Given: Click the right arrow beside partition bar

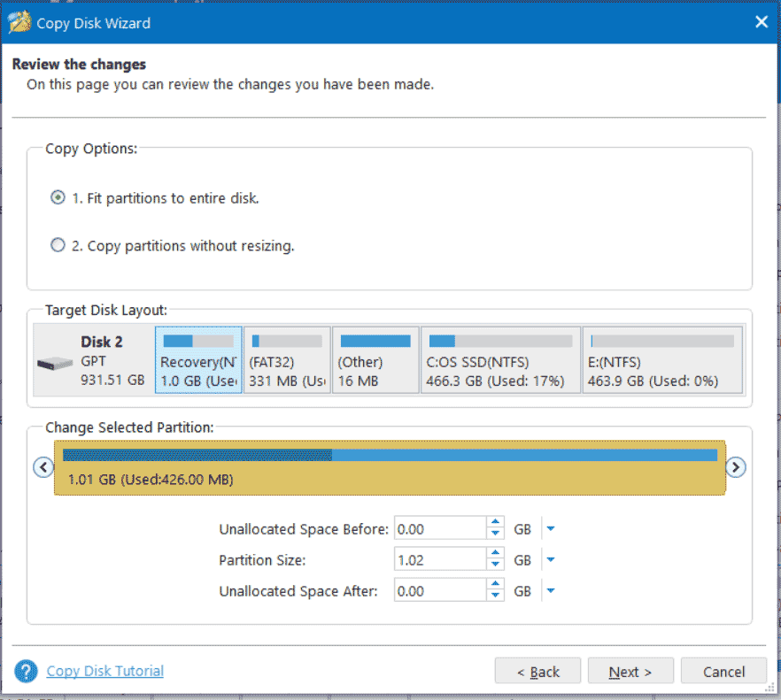Looking at the screenshot, I should (736, 467).
